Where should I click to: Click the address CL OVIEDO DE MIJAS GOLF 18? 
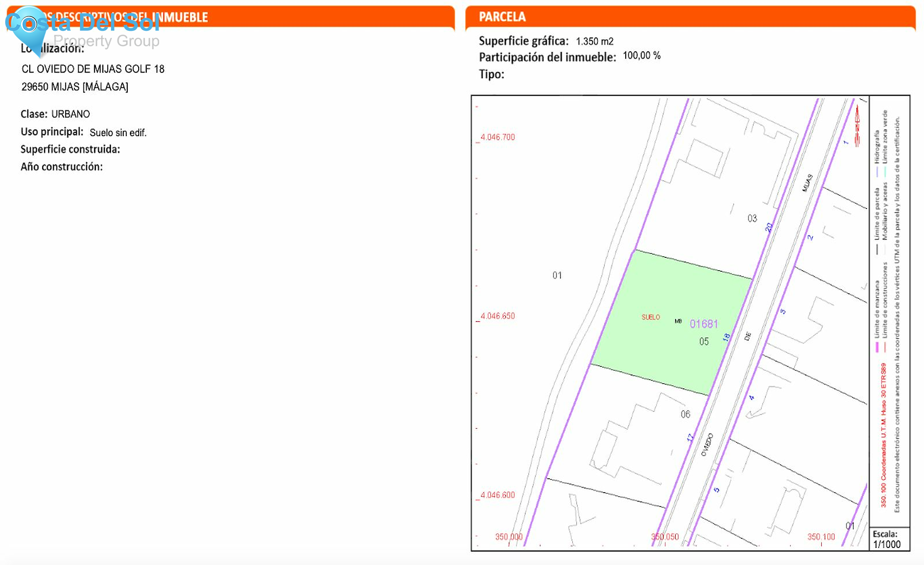93,68
